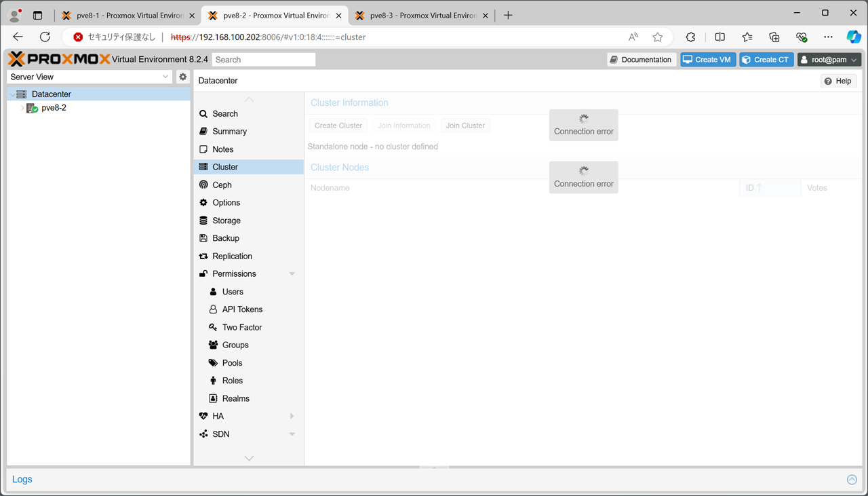Image resolution: width=868 pixels, height=496 pixels.
Task: Select API Tokens under Permissions
Action: [x=242, y=309]
